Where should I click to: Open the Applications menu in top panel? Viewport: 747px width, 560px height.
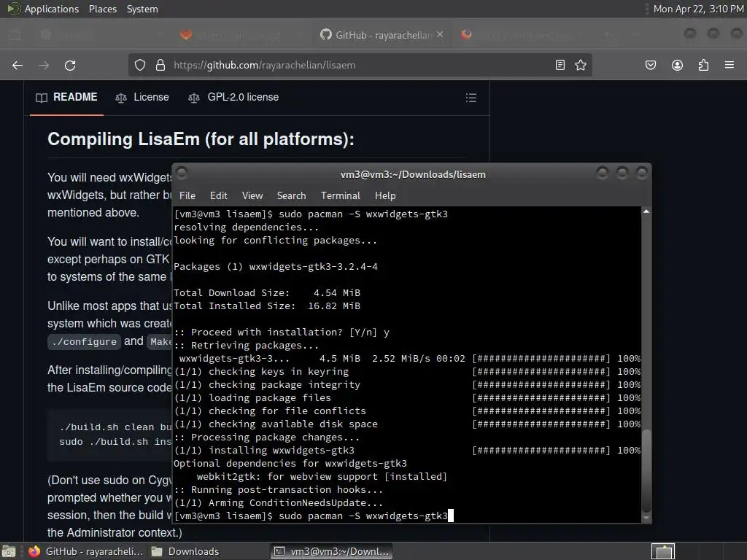pos(52,9)
